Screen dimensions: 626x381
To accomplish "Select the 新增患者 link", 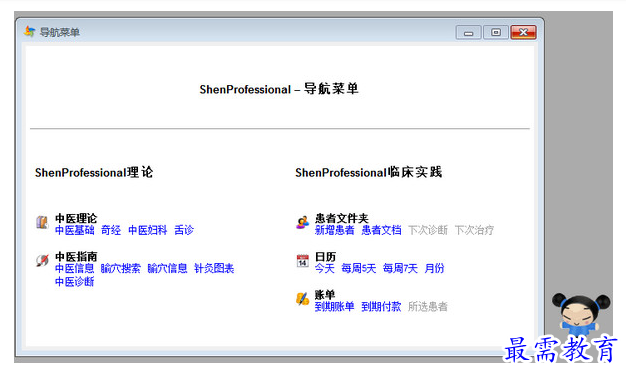I will [x=335, y=230].
